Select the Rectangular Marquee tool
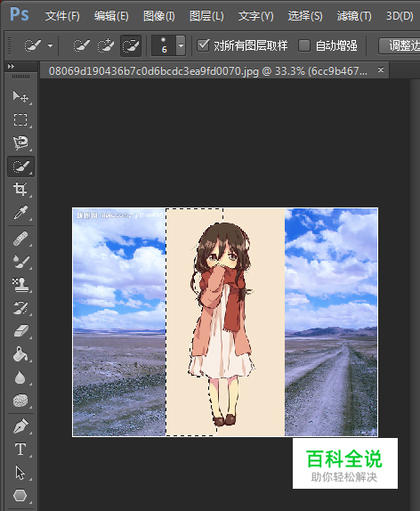420x511 pixels. click(x=20, y=119)
